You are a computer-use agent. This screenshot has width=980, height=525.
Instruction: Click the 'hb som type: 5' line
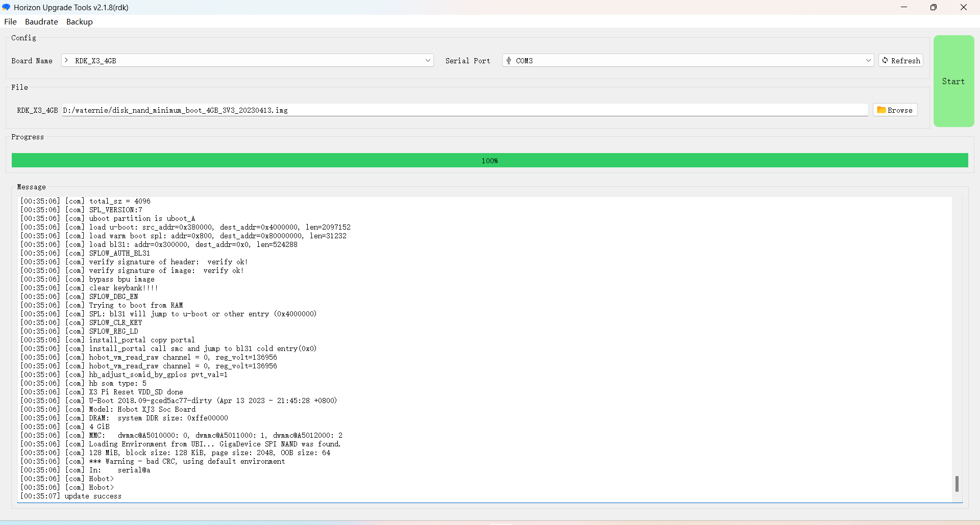click(x=83, y=383)
